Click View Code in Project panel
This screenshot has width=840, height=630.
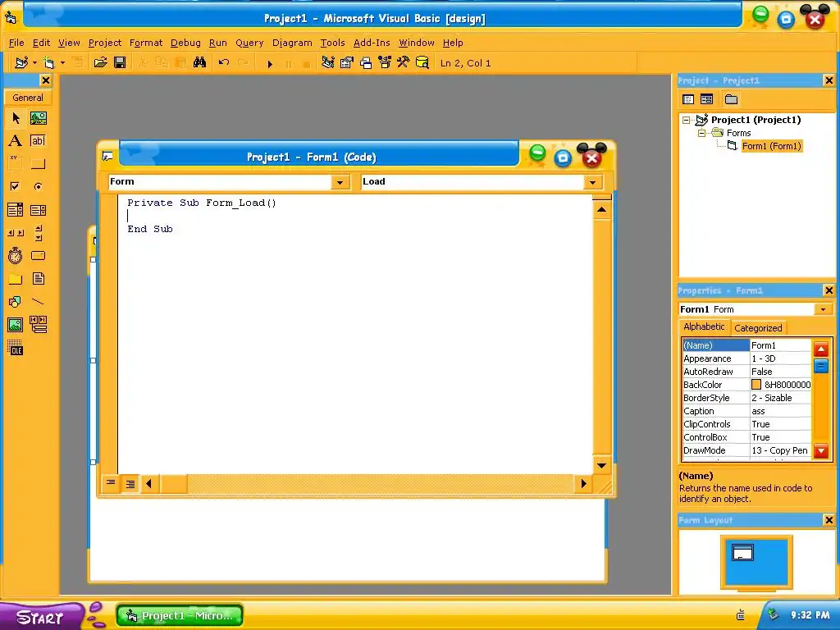coord(688,99)
